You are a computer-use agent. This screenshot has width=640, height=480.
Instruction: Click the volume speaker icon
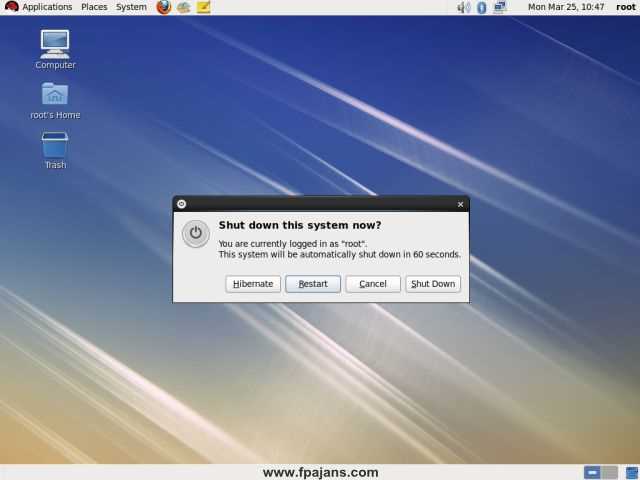(x=464, y=7)
